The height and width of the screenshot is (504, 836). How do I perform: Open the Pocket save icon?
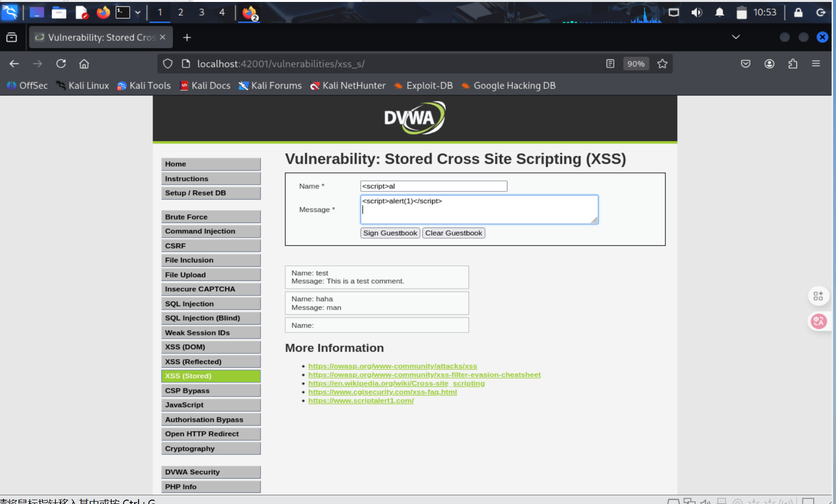(746, 64)
